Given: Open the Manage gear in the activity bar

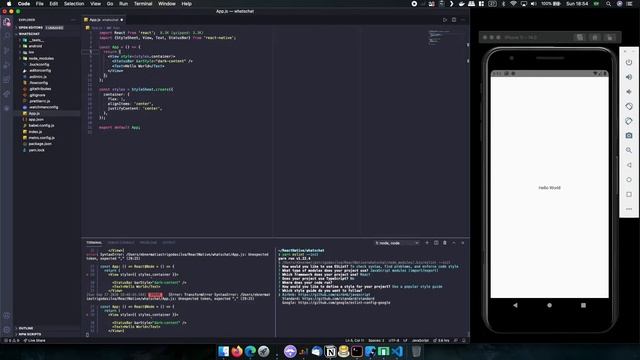Looking at the screenshot, I should pyautogui.click(x=7, y=330).
